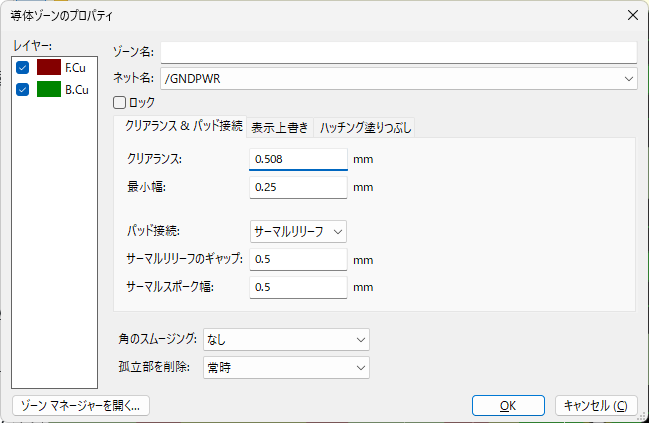This screenshot has width=649, height=423.
Task: Click the キャンセル button
Action: (595, 405)
